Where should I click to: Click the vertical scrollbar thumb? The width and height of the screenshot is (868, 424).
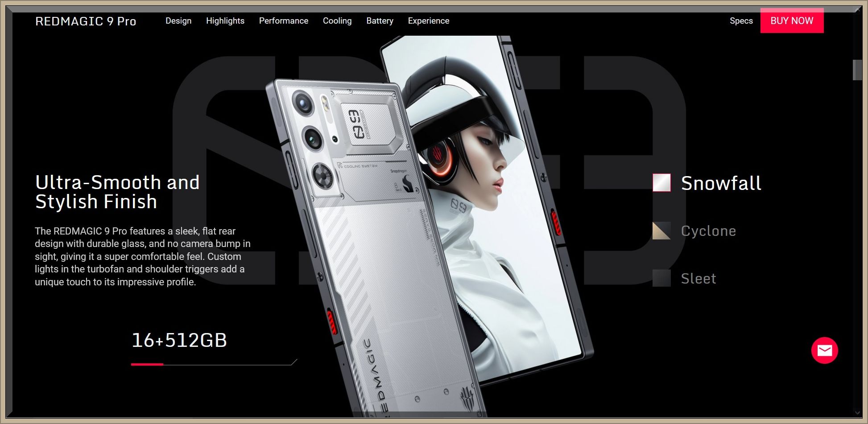point(857,70)
